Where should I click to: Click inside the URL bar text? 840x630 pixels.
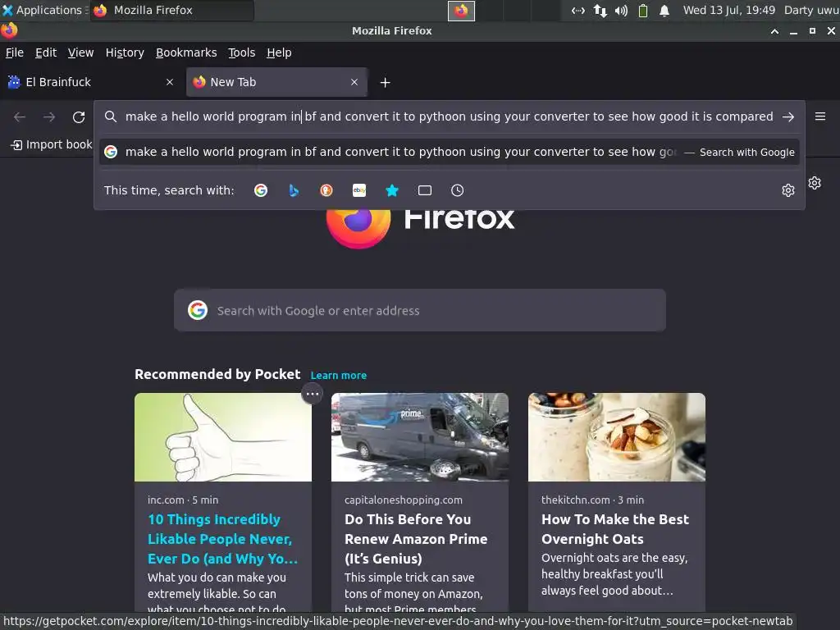point(449,116)
